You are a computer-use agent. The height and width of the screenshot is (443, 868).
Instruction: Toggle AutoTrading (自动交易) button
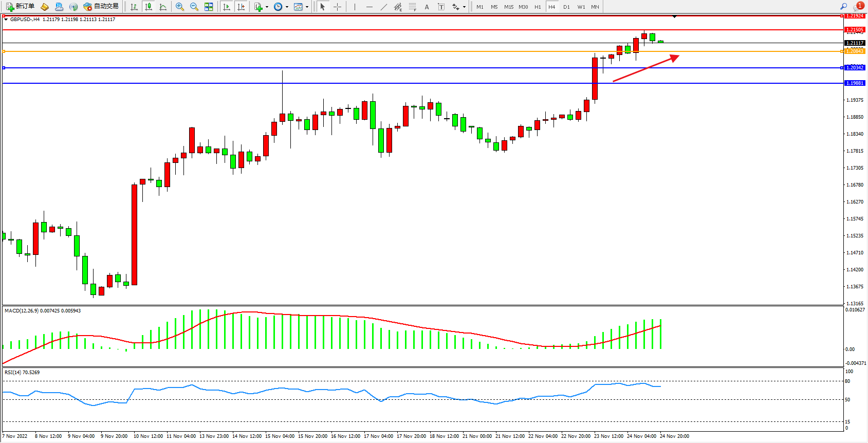click(x=101, y=7)
